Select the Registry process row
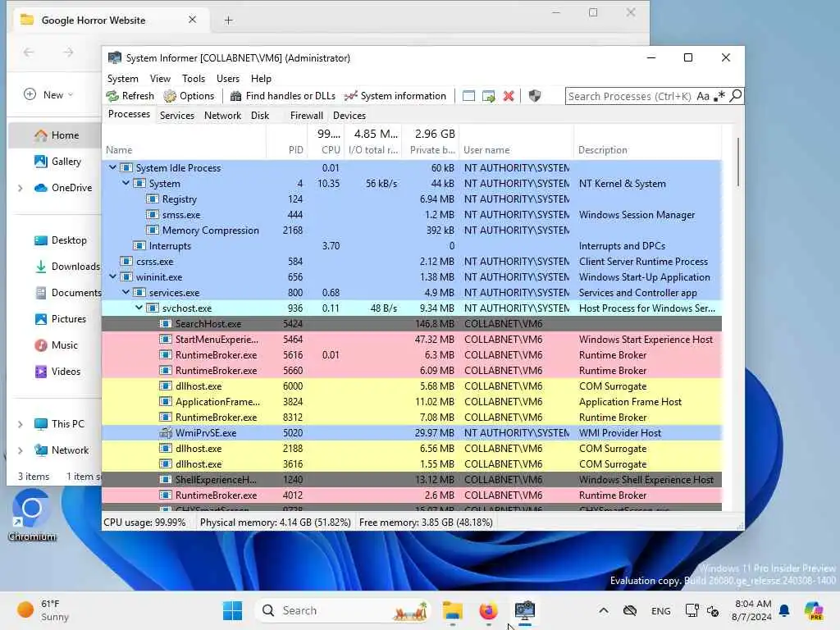The width and height of the screenshot is (840, 630). [412, 199]
